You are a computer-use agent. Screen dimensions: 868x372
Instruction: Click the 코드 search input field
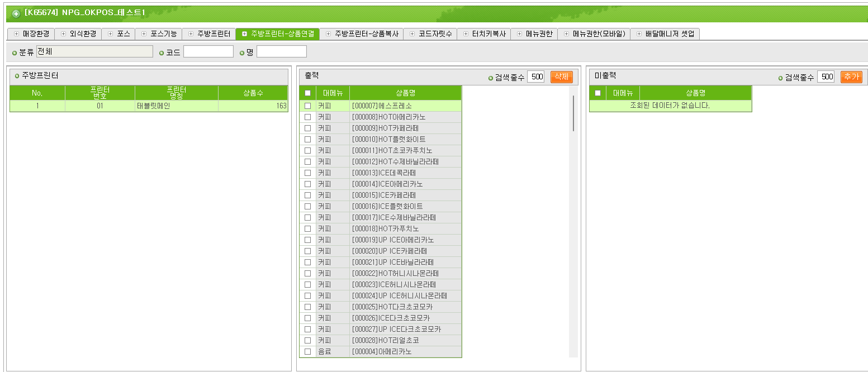tap(208, 52)
